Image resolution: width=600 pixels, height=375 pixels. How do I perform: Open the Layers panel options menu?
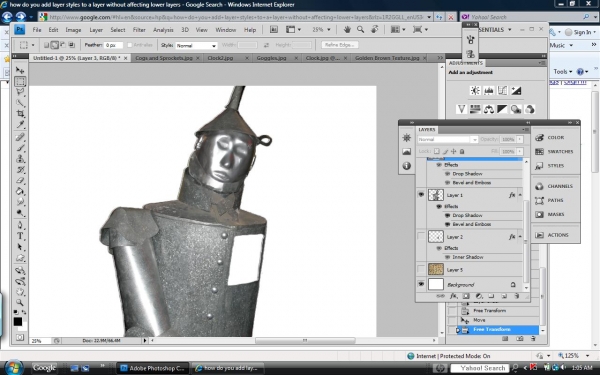525,130
